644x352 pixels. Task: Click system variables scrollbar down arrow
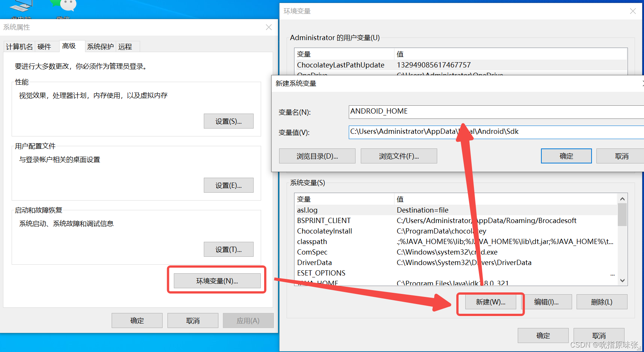(x=622, y=280)
